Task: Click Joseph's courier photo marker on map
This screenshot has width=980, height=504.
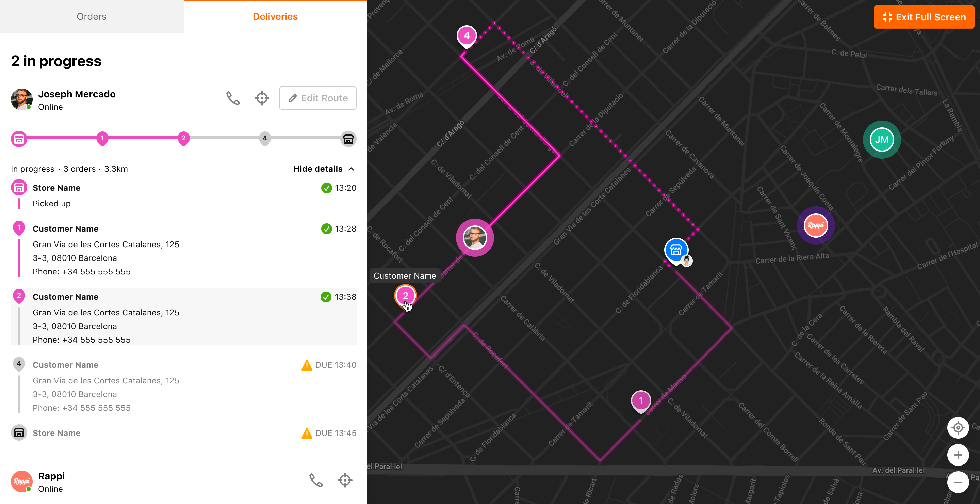Action: coord(475,238)
